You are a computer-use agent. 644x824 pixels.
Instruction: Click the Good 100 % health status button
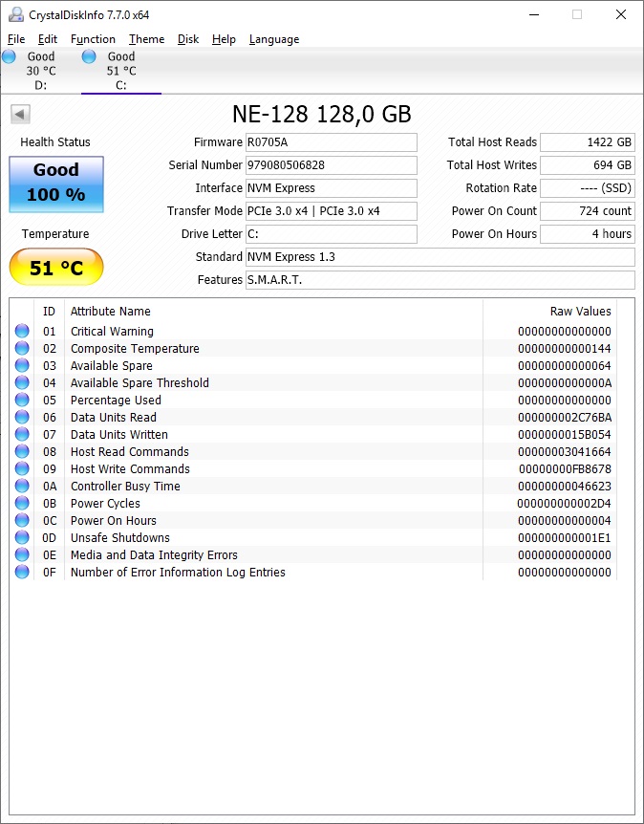tap(56, 184)
